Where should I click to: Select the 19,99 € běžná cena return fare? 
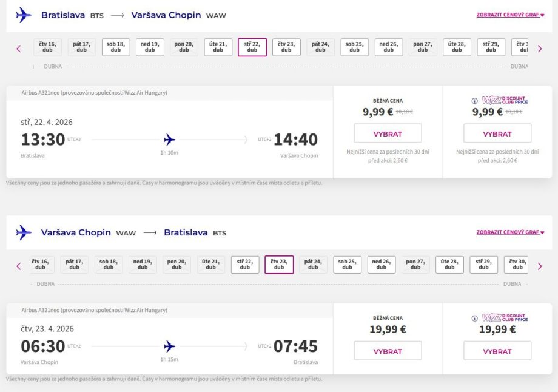388,351
